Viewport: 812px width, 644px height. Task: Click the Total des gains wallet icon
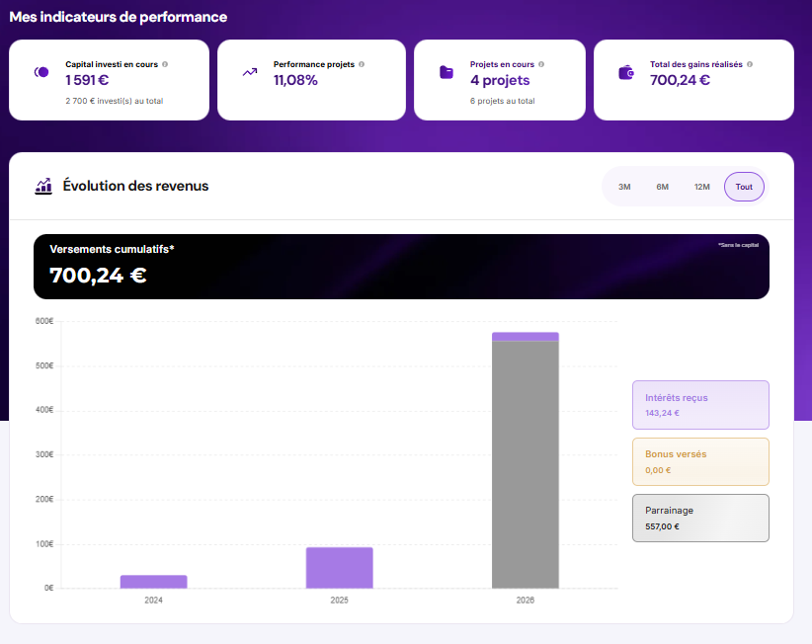[626, 72]
